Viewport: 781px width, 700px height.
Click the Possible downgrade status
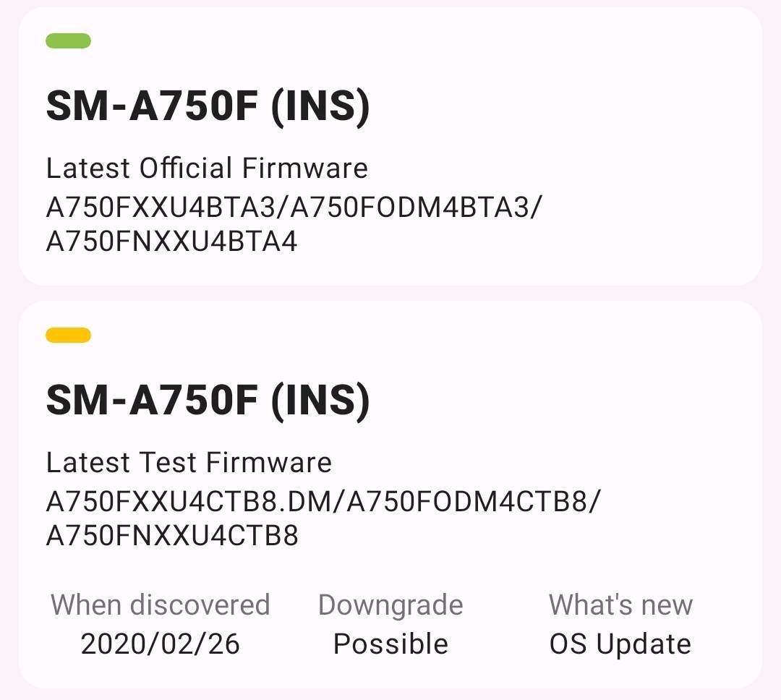390,644
